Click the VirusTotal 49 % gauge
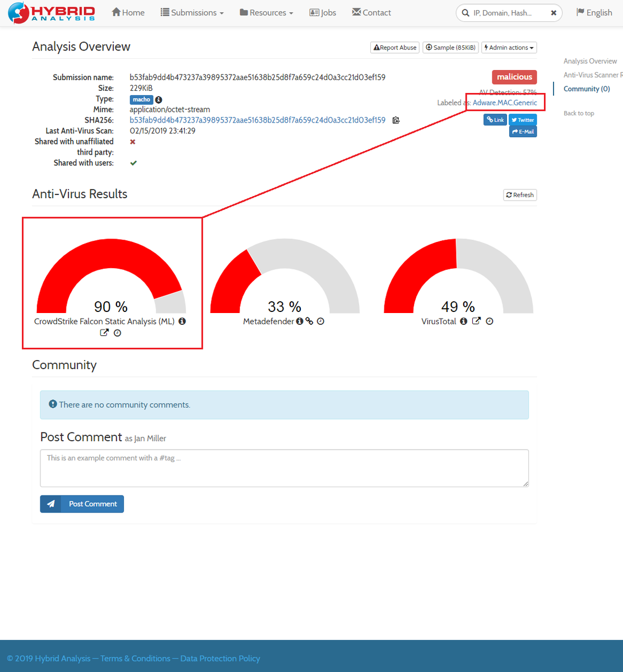 [x=458, y=276]
